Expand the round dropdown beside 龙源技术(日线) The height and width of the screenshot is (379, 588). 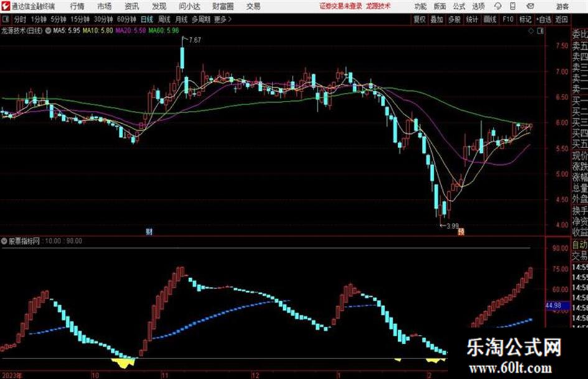tap(48, 30)
